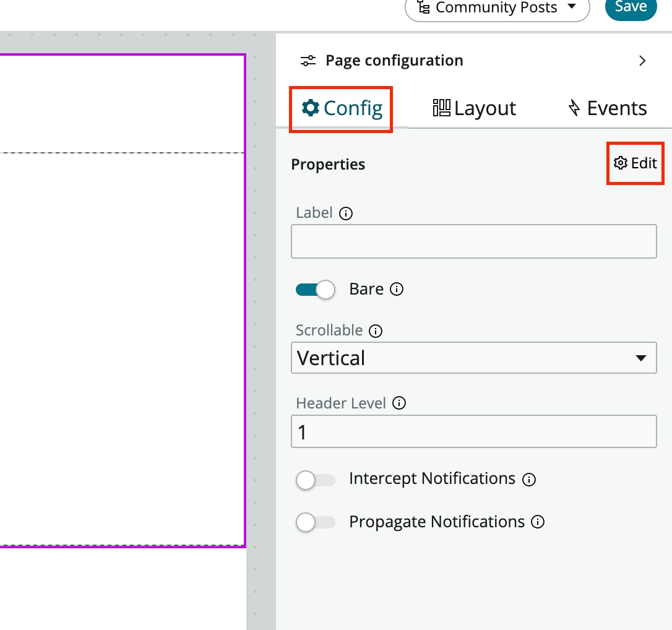
Task: Click the info icon next to Scrollable
Action: 376,330
